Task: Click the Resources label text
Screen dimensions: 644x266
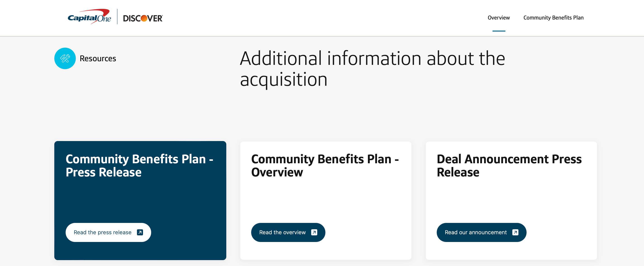Action: click(98, 58)
